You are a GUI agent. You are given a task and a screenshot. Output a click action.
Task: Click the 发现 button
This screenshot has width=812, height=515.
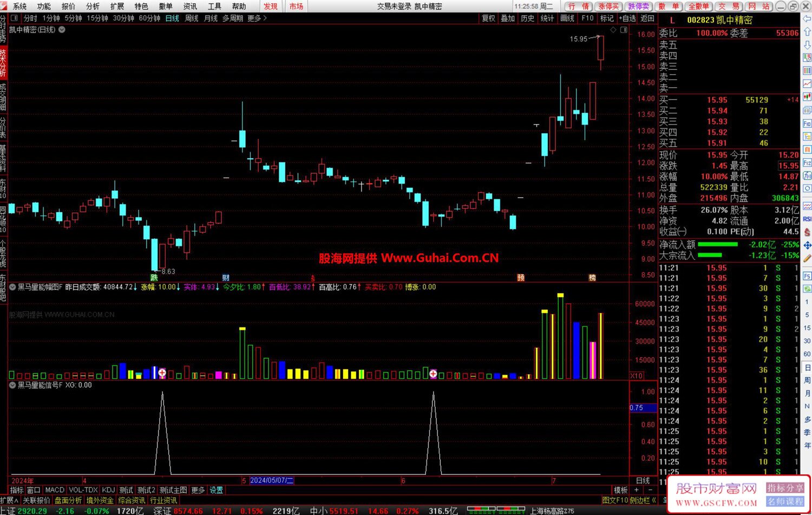tap(271, 6)
